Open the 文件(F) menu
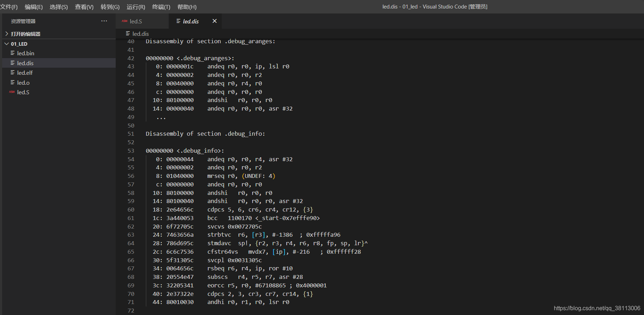The image size is (644, 315). click(x=9, y=7)
